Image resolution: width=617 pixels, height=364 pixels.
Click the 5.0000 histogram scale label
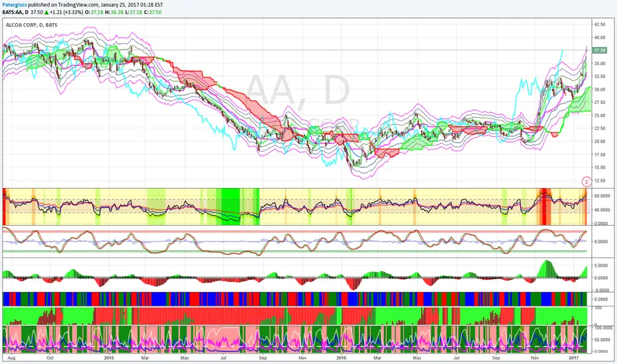tap(602, 265)
